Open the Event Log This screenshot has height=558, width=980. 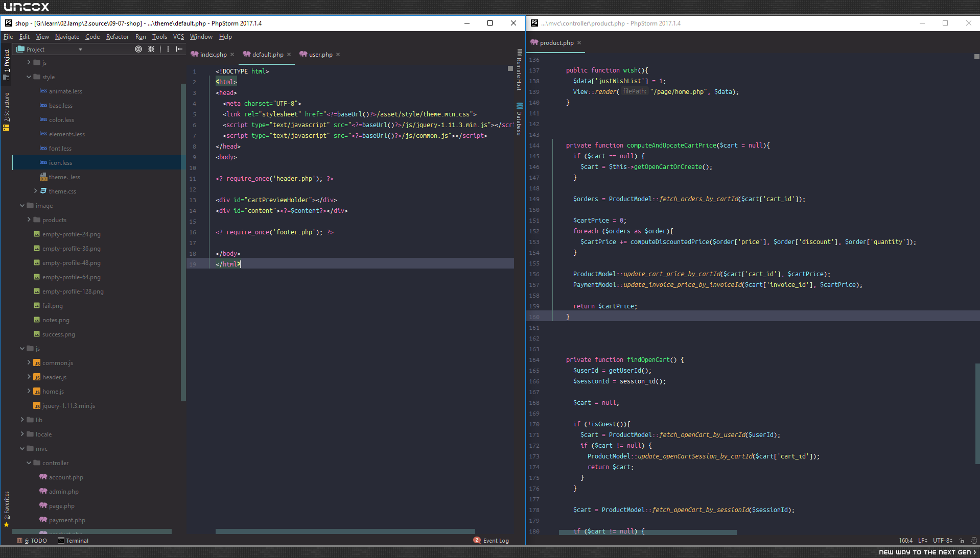tap(491, 541)
